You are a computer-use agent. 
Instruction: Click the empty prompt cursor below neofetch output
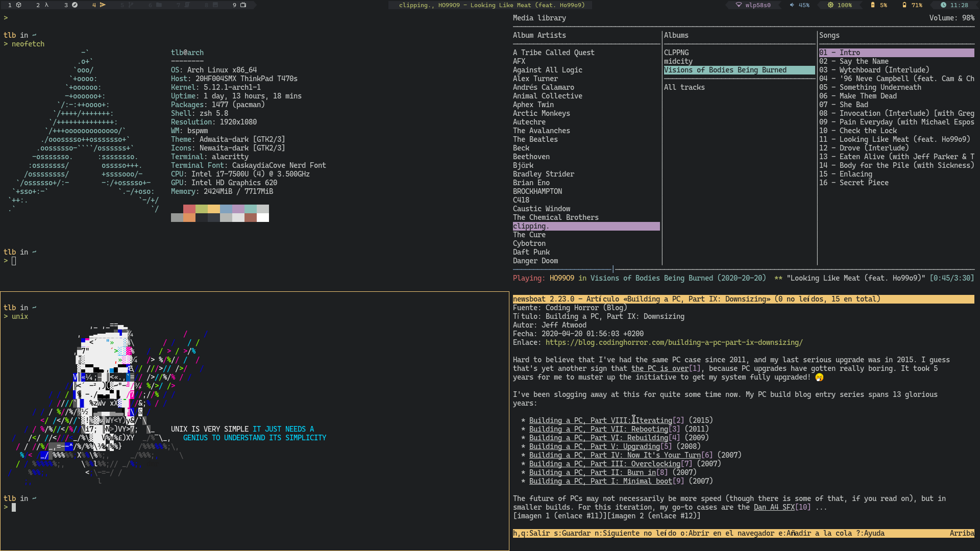[x=14, y=261]
